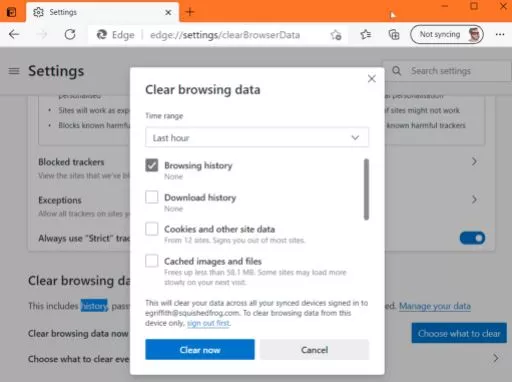Uncheck the Browsing history checkbox
Viewport: 512px width, 382px height.
click(x=152, y=165)
